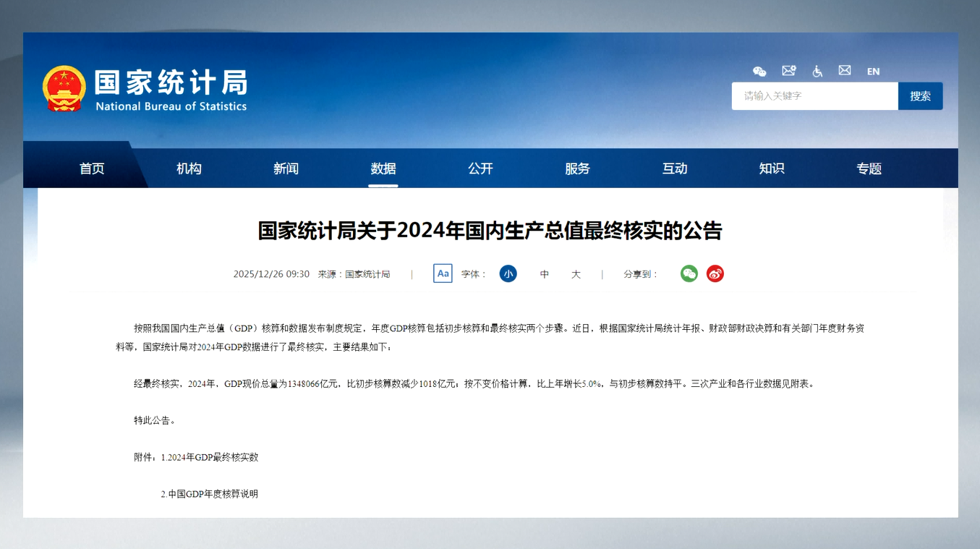Select large font size 大

click(x=576, y=274)
